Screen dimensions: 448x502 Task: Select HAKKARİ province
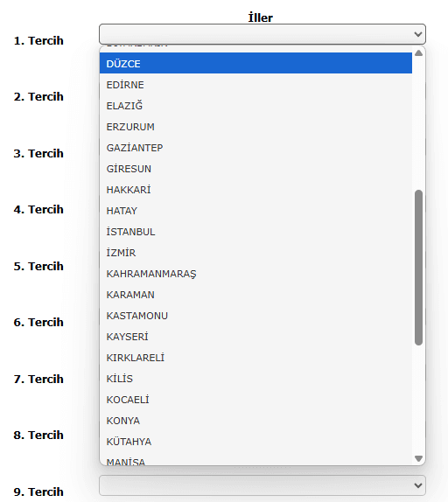click(x=255, y=190)
